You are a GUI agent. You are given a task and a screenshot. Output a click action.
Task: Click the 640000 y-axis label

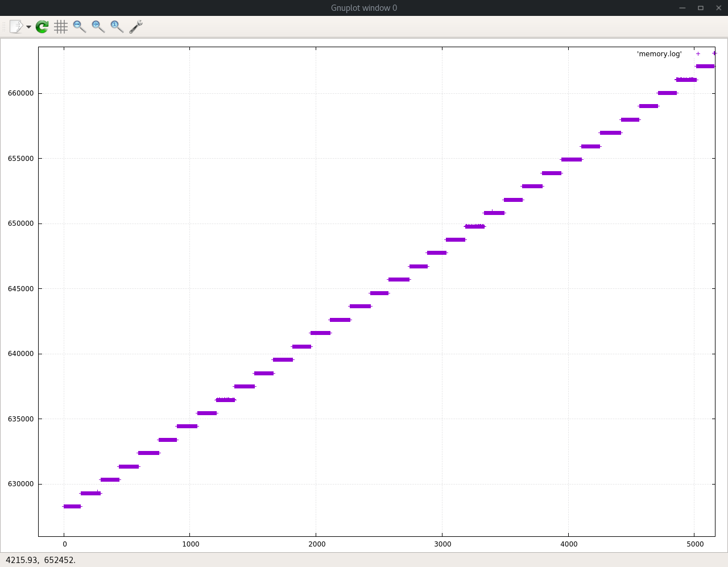[21, 354]
